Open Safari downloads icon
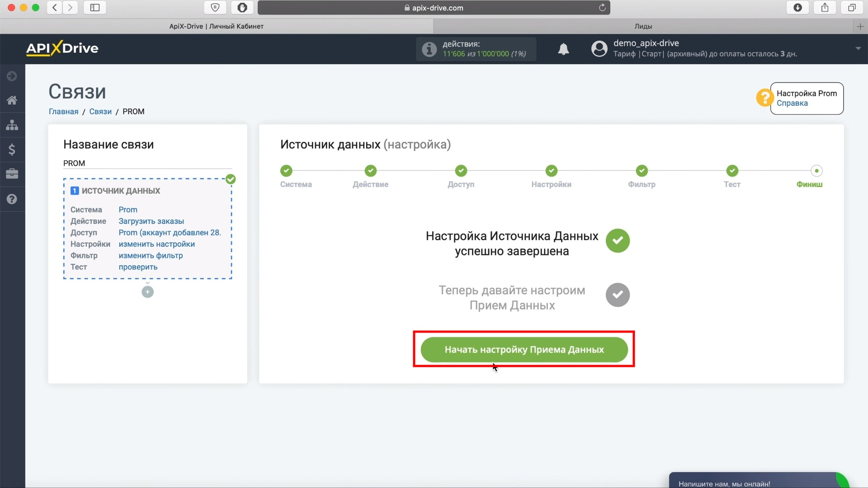This screenshot has height=488, width=868. point(798,8)
